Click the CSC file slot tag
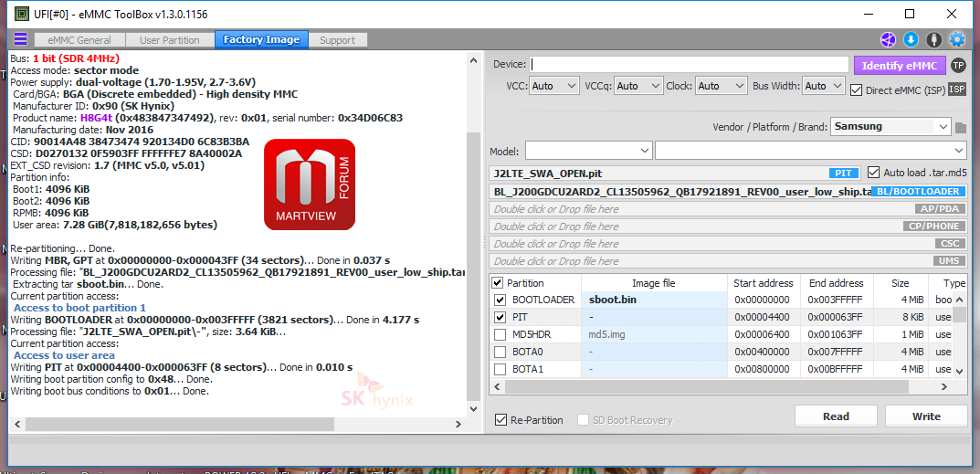 [949, 244]
